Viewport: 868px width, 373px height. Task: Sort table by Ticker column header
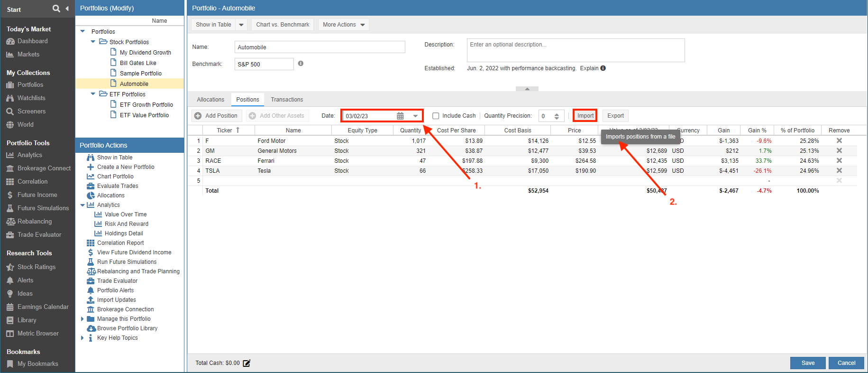(x=228, y=130)
